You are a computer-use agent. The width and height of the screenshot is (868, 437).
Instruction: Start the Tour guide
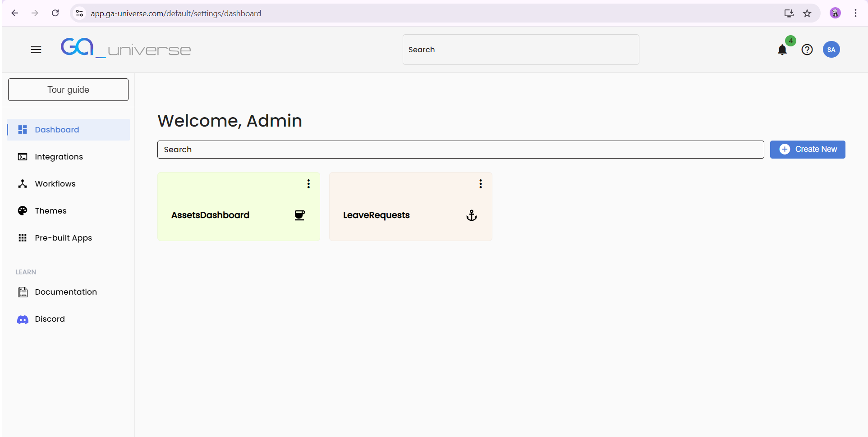[68, 90]
